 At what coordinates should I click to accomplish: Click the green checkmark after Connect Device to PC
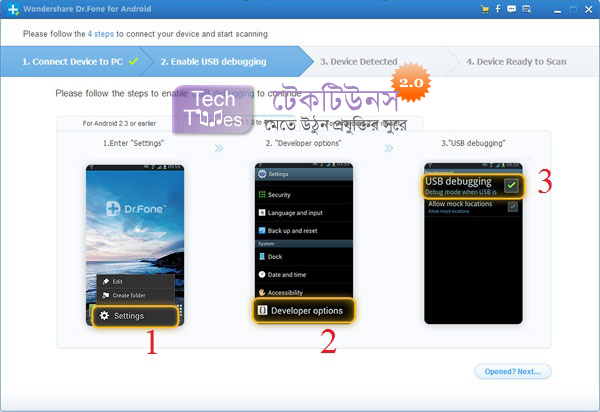133,61
